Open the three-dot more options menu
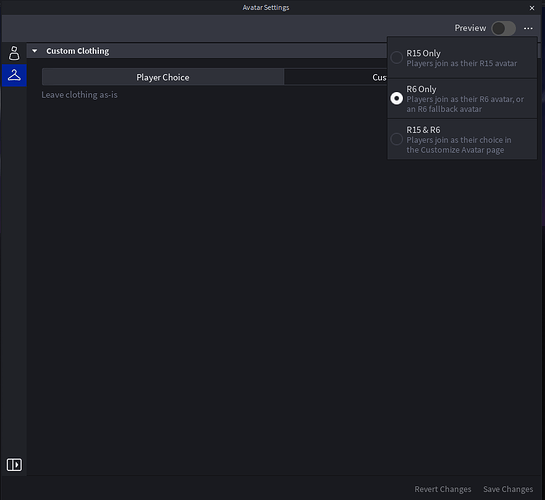This screenshot has height=500, width=545. click(528, 28)
